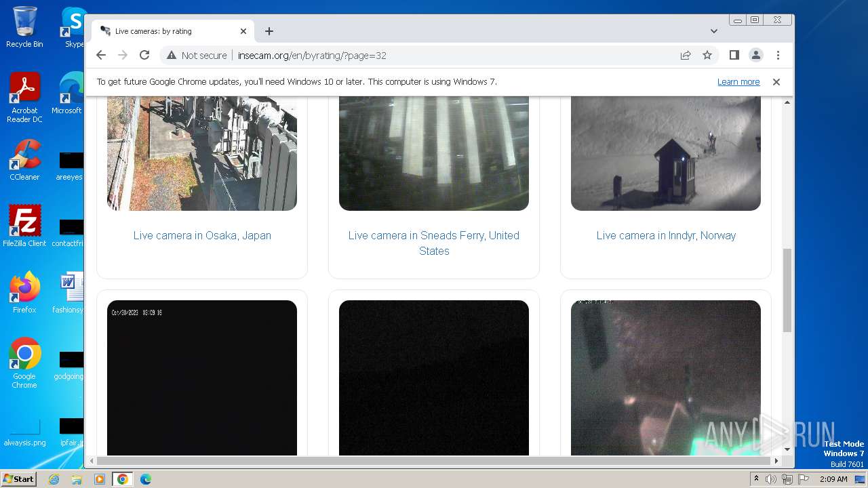868x488 pixels.
Task: Follow the Learn more link
Action: pyautogui.click(x=738, y=82)
